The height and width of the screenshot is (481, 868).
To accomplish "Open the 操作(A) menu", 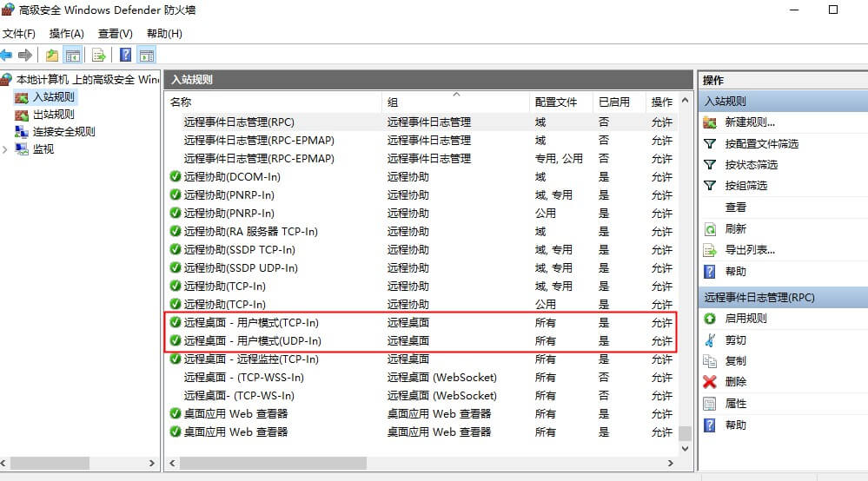I will pos(66,34).
